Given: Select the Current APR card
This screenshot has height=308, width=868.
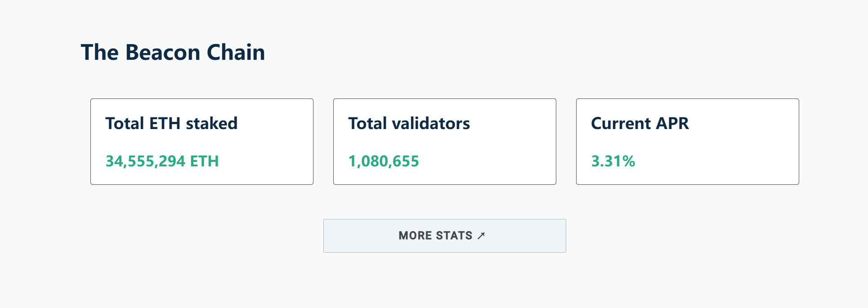Looking at the screenshot, I should tap(687, 141).
